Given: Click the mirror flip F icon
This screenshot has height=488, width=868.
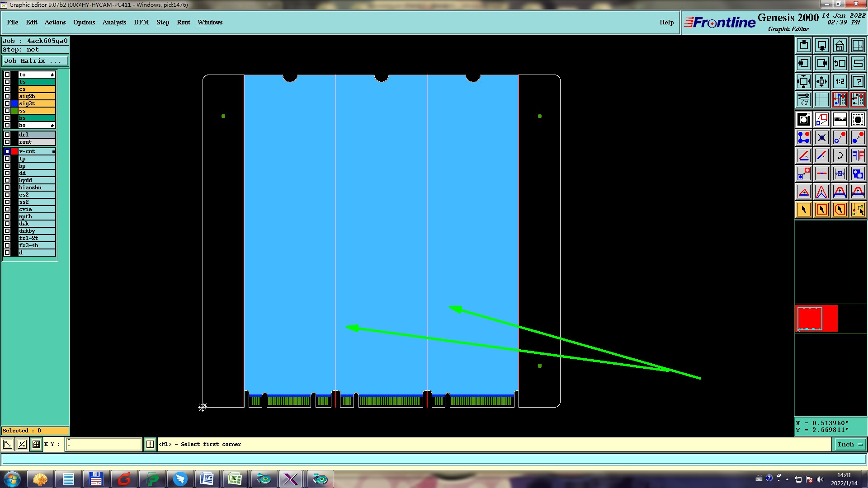Looking at the screenshot, I should tap(858, 155).
